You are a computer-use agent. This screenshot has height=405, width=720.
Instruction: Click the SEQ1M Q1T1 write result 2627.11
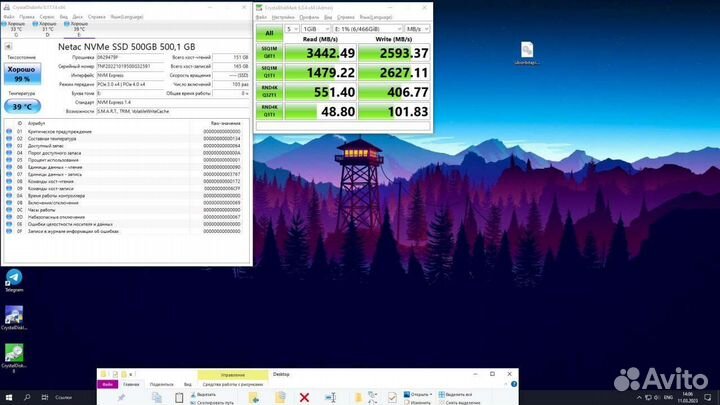click(x=394, y=72)
